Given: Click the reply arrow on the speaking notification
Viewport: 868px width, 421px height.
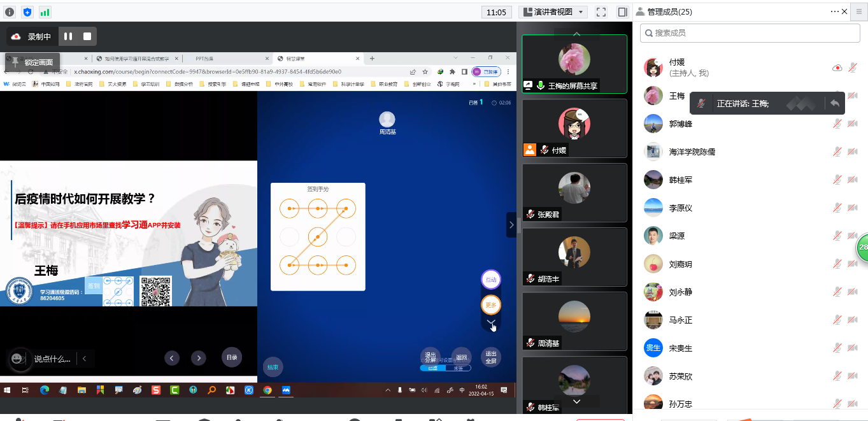Looking at the screenshot, I should point(834,103).
